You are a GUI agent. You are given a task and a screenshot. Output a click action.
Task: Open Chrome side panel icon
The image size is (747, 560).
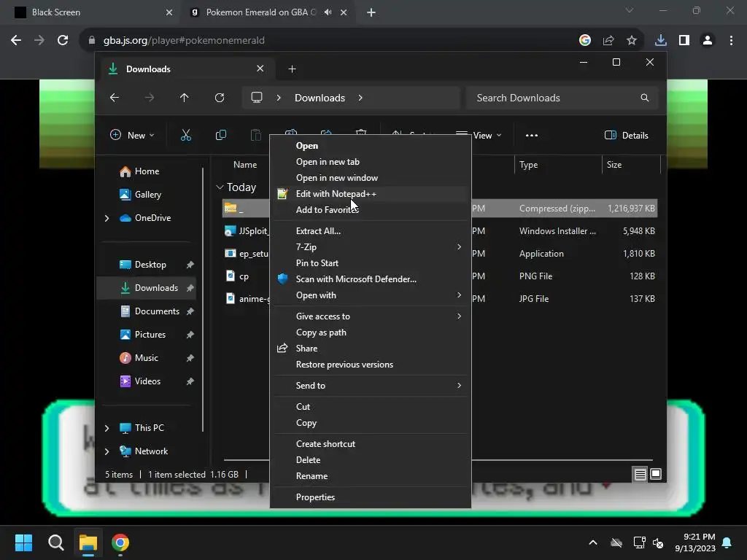(x=684, y=41)
